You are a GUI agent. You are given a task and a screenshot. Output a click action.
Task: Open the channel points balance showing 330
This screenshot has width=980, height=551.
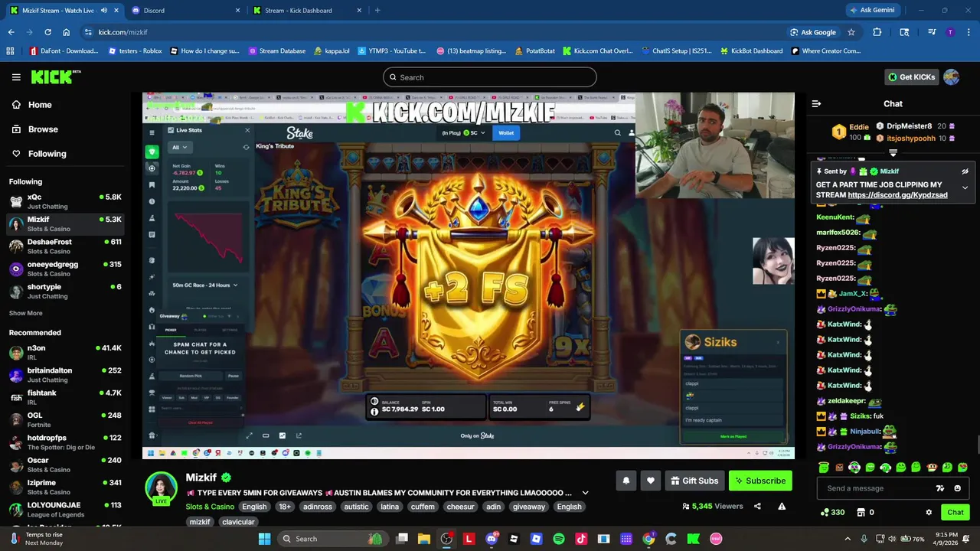pos(832,512)
